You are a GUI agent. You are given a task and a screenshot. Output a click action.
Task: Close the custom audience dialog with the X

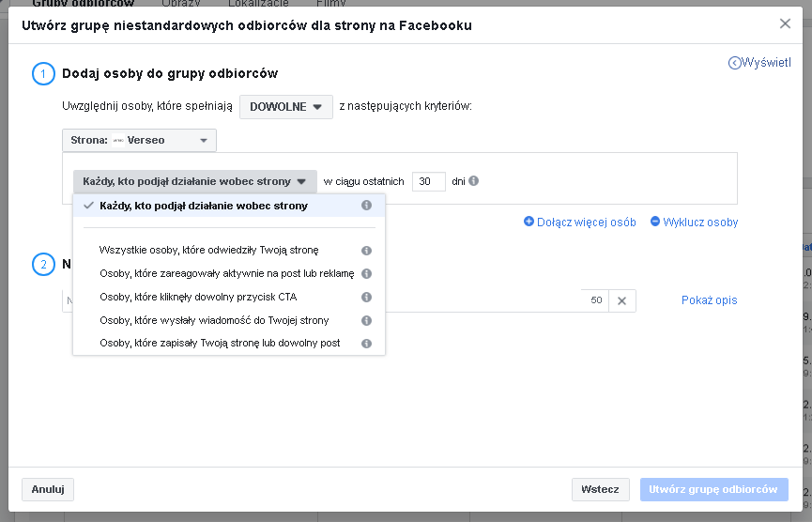pyautogui.click(x=785, y=23)
